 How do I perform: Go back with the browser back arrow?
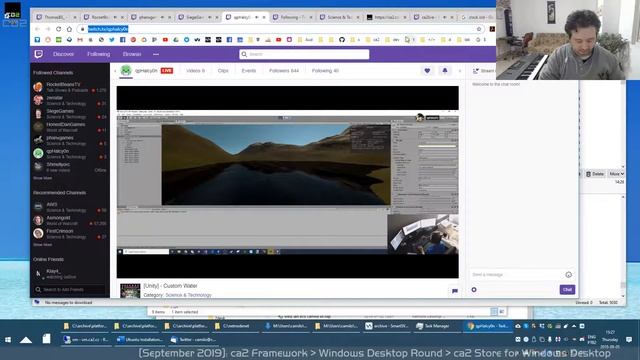pos(37,29)
